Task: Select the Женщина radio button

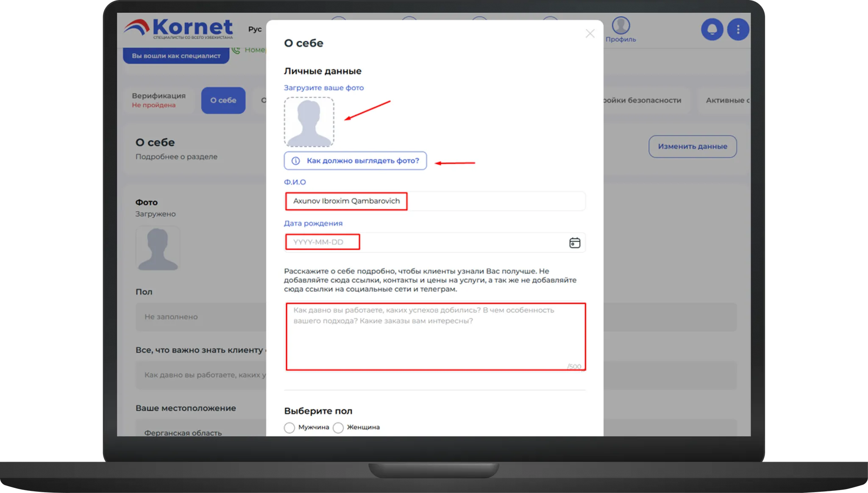Action: (x=338, y=427)
